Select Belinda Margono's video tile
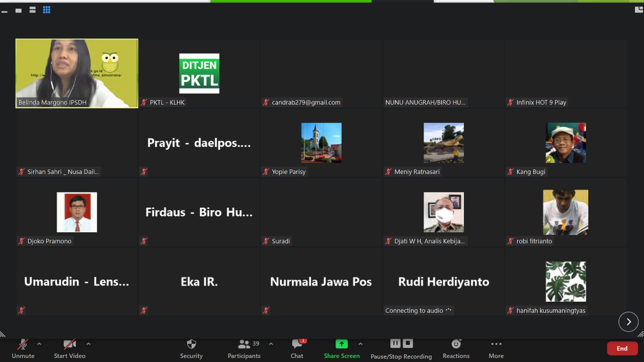The height and width of the screenshot is (362, 644). coord(77,73)
